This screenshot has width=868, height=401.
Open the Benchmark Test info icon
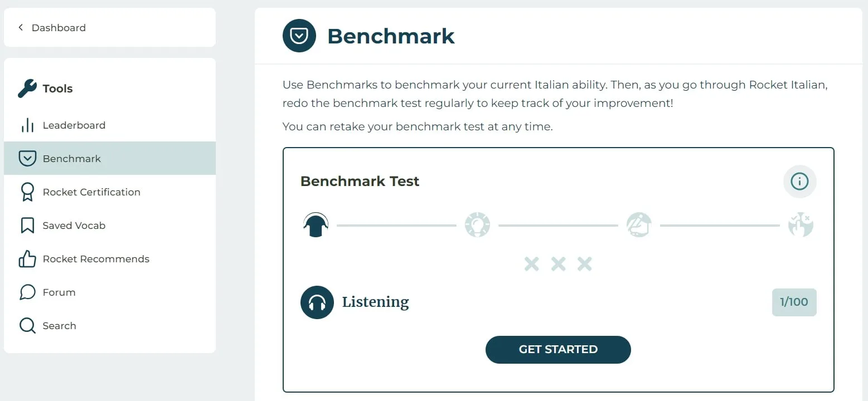point(799,182)
